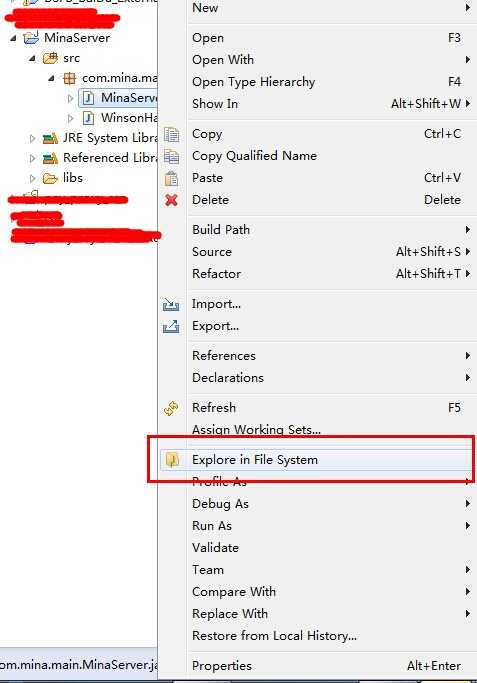Click the Paste clipboard icon

point(171,178)
